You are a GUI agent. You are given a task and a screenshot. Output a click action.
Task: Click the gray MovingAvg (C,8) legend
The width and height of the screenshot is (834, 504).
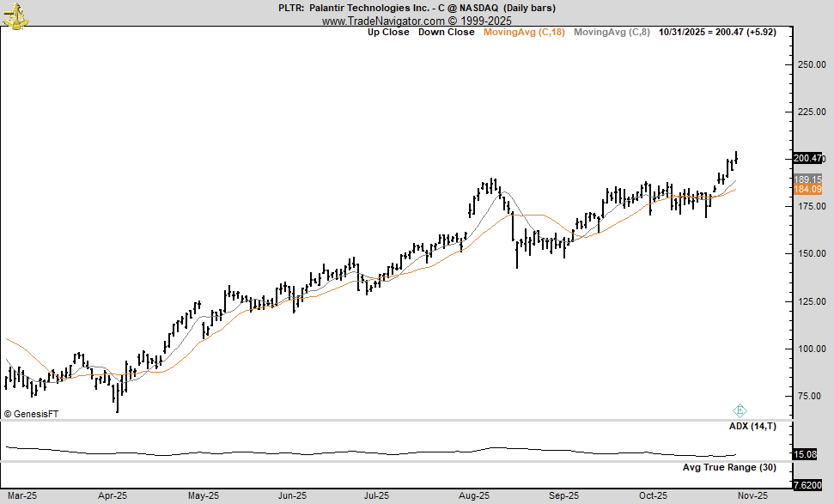(x=612, y=32)
